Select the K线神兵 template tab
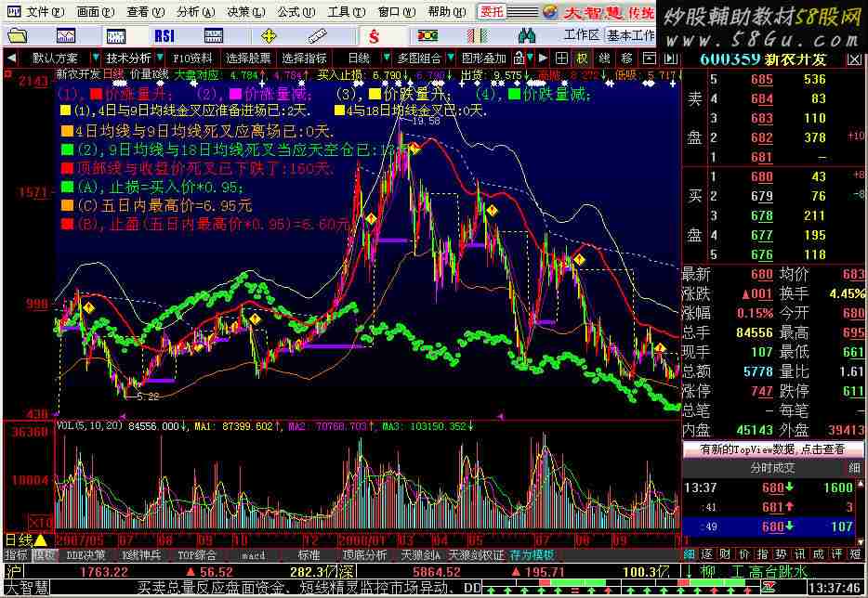 pyautogui.click(x=141, y=555)
